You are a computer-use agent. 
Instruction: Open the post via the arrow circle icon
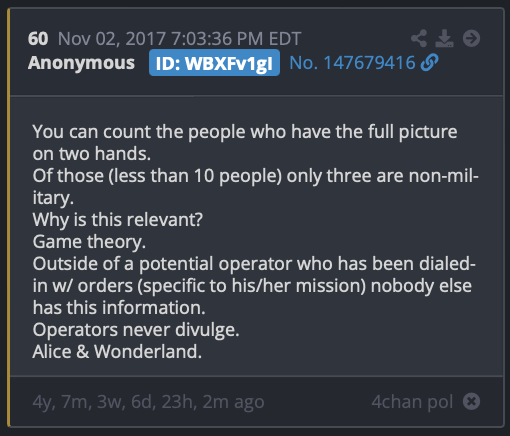pyautogui.click(x=471, y=38)
